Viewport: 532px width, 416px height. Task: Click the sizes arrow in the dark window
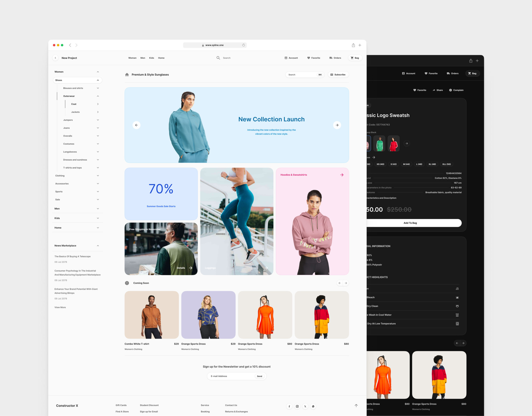374,157
